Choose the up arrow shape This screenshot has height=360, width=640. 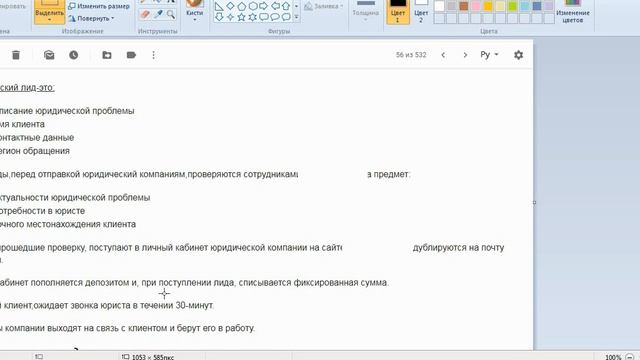coord(286,6)
